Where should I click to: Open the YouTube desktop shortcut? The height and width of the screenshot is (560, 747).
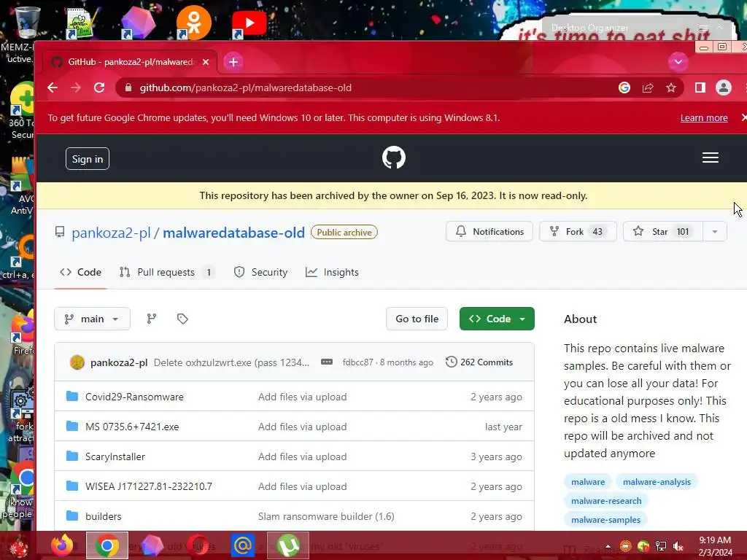pos(249,23)
